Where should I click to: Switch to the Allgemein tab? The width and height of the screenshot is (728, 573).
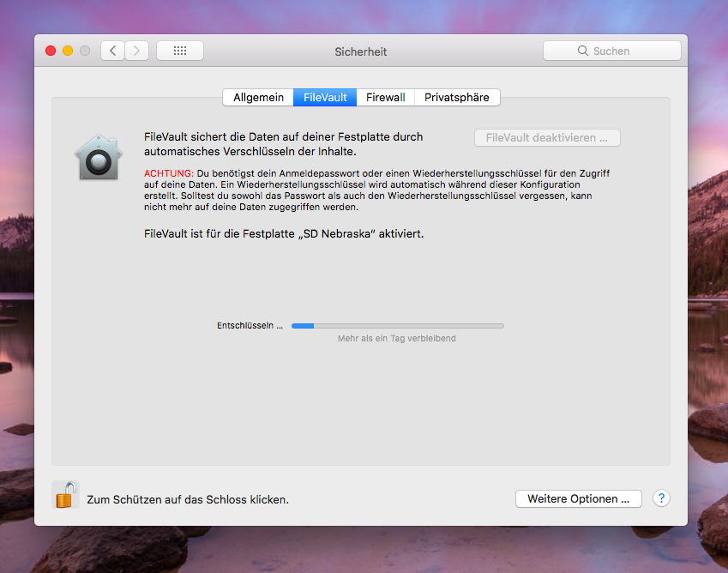[258, 97]
